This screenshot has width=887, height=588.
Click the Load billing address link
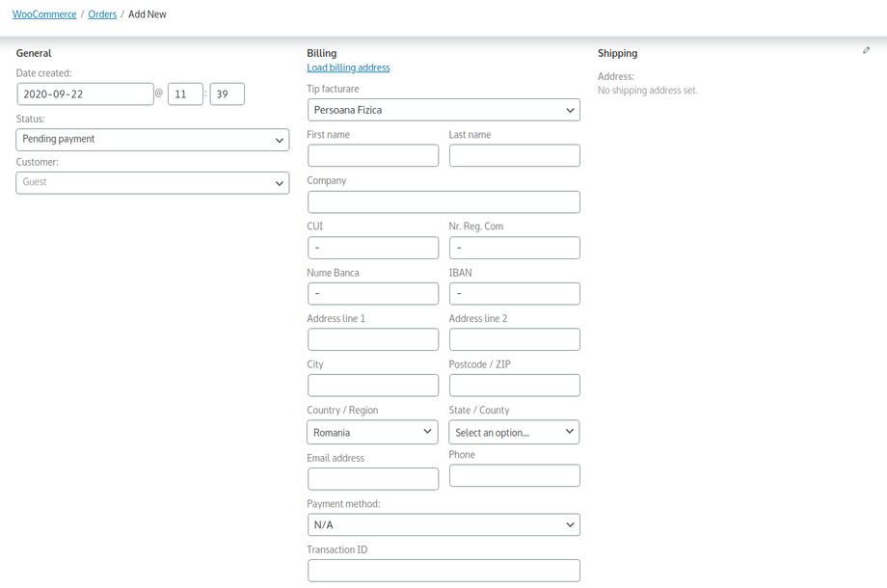click(348, 67)
